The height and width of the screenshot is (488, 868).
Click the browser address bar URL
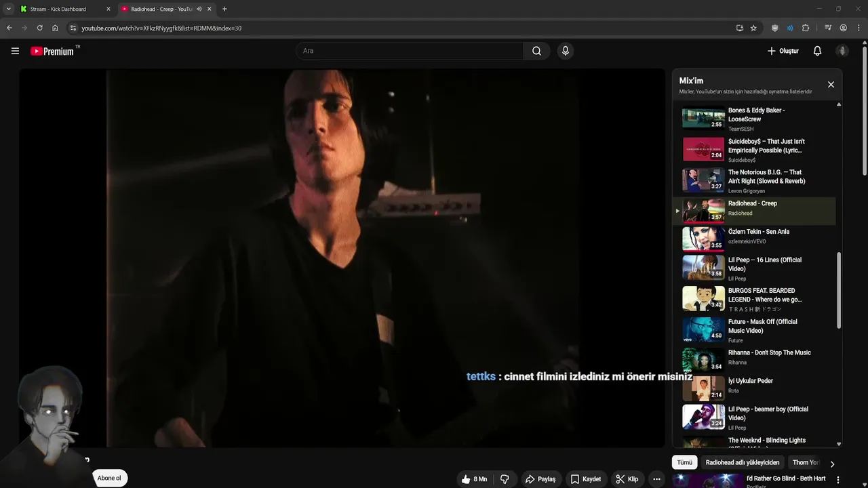point(161,28)
